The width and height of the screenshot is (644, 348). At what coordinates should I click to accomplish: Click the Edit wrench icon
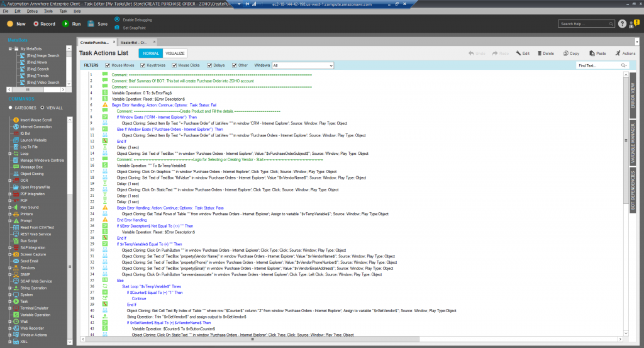click(522, 53)
